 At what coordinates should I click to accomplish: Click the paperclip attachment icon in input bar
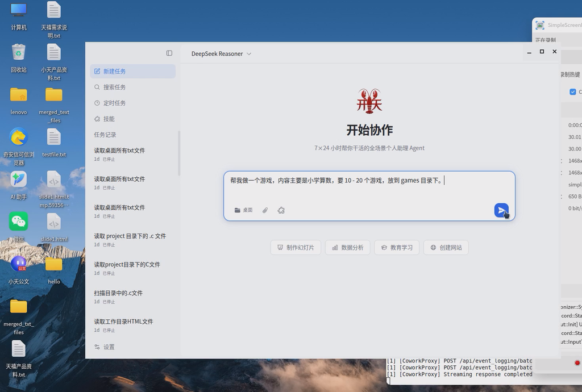pyautogui.click(x=265, y=210)
